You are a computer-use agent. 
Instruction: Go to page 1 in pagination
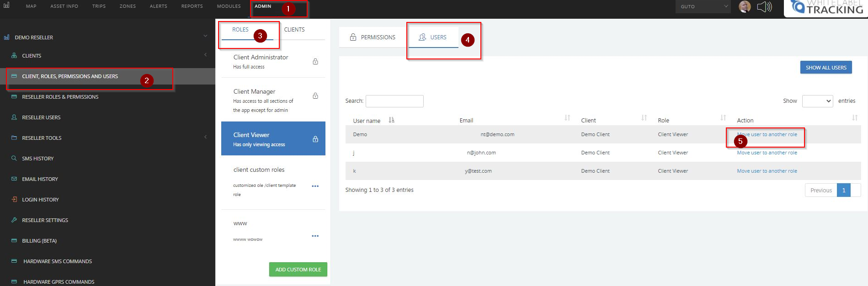click(x=844, y=191)
